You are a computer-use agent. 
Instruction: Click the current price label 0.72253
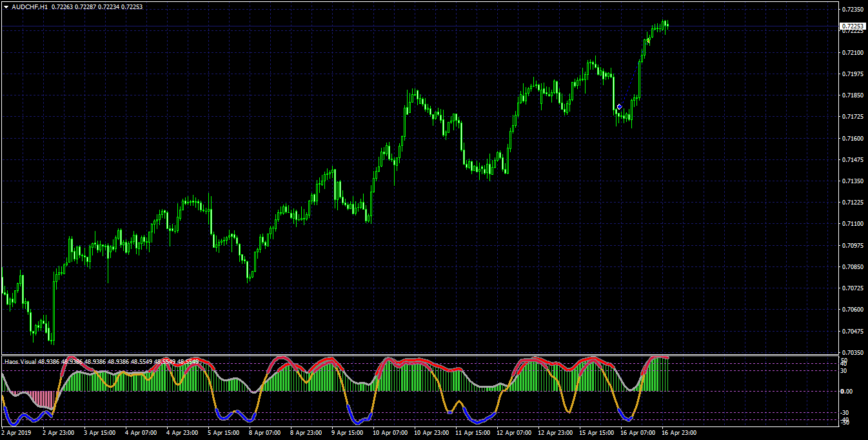pos(853,26)
